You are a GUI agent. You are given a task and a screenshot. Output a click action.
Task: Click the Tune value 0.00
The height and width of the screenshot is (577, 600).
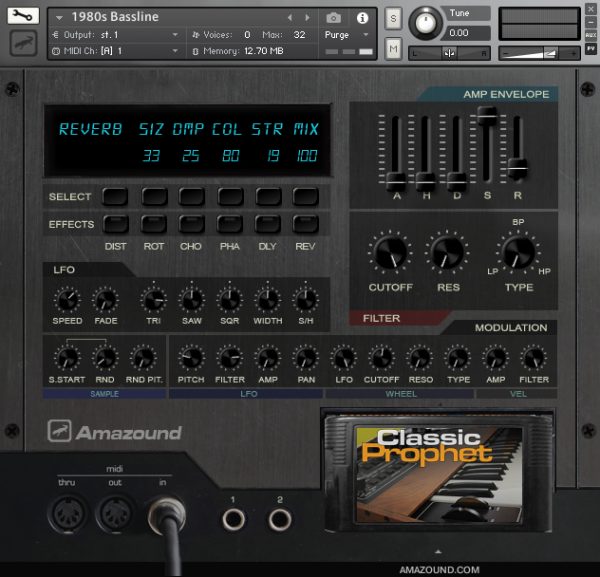point(459,33)
